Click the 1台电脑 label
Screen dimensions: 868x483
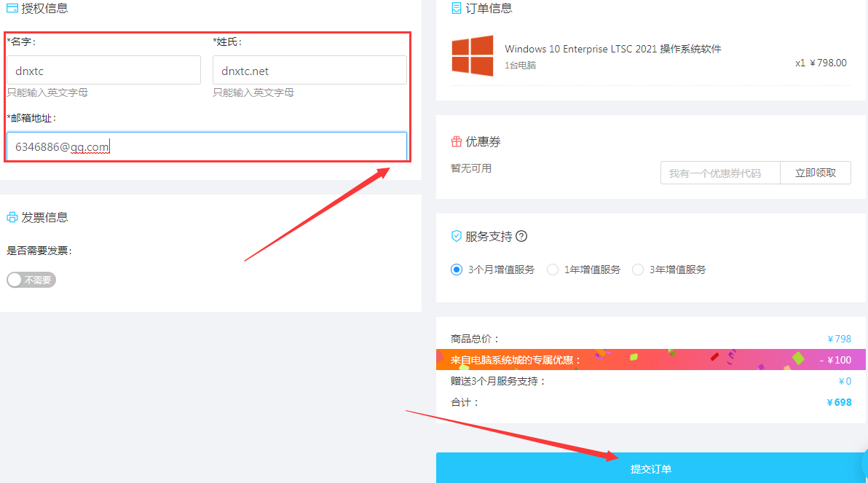tap(521, 66)
